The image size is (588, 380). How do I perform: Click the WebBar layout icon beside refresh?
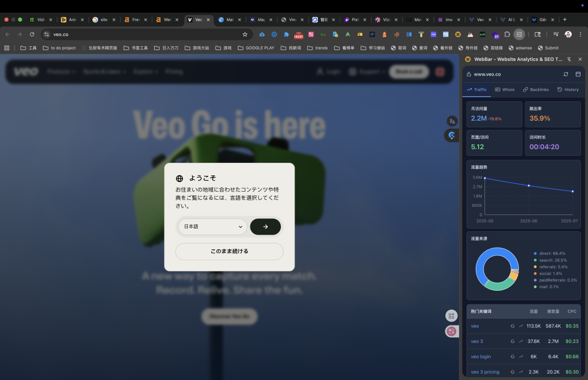coord(578,74)
